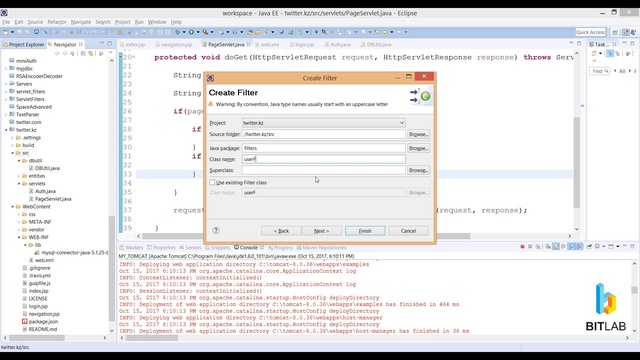The image size is (640, 360).
Task: Click the Open Perspective icon beside Quick Access
Action: tap(615, 32)
